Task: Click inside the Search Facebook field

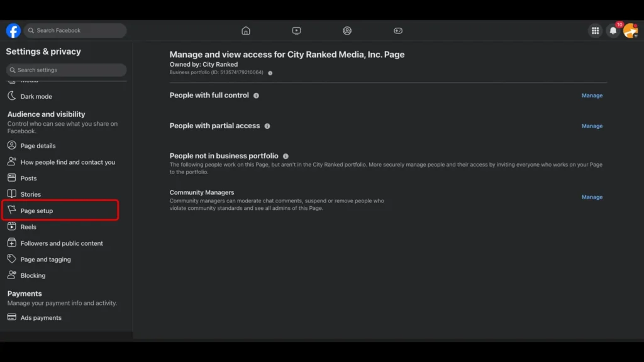Action: pyautogui.click(x=75, y=30)
